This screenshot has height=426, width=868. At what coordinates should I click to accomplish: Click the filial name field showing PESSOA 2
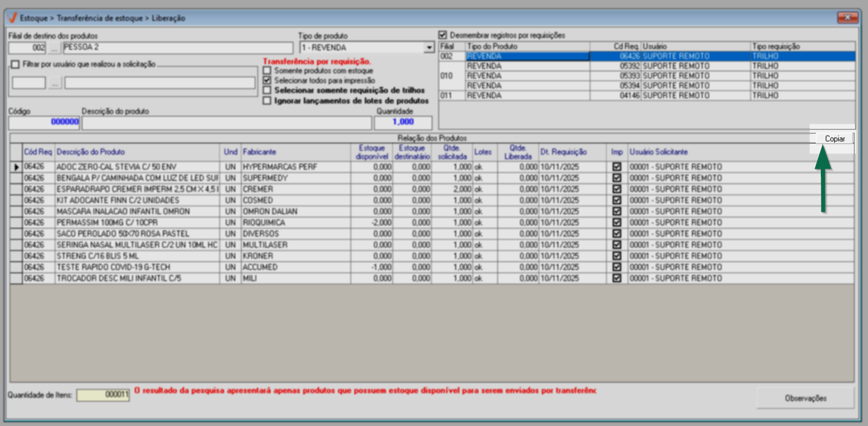[x=178, y=48]
